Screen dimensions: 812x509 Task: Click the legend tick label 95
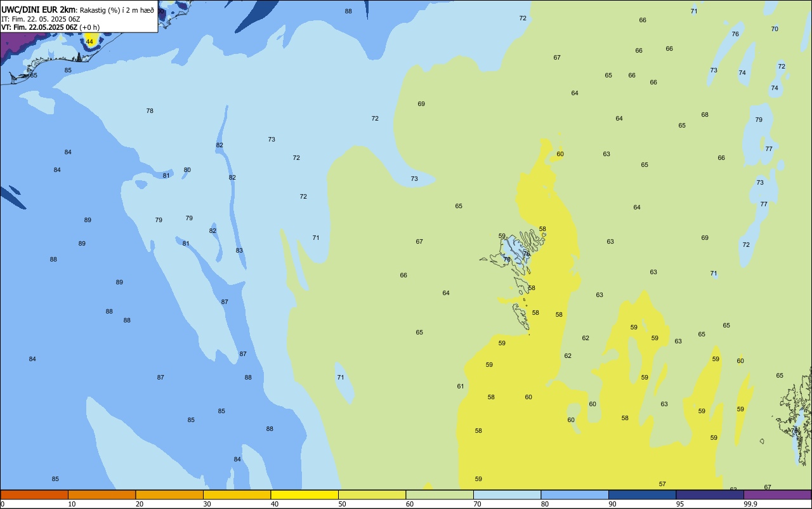tap(679, 504)
